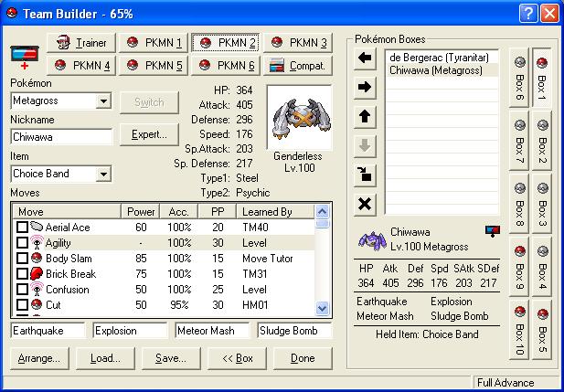Open Box 10 tab
The height and width of the screenshot is (392, 564).
[x=519, y=330]
